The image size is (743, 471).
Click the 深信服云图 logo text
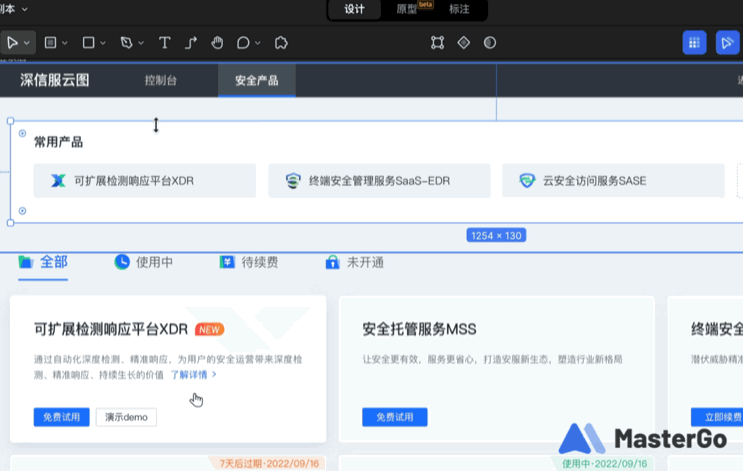[x=54, y=80]
